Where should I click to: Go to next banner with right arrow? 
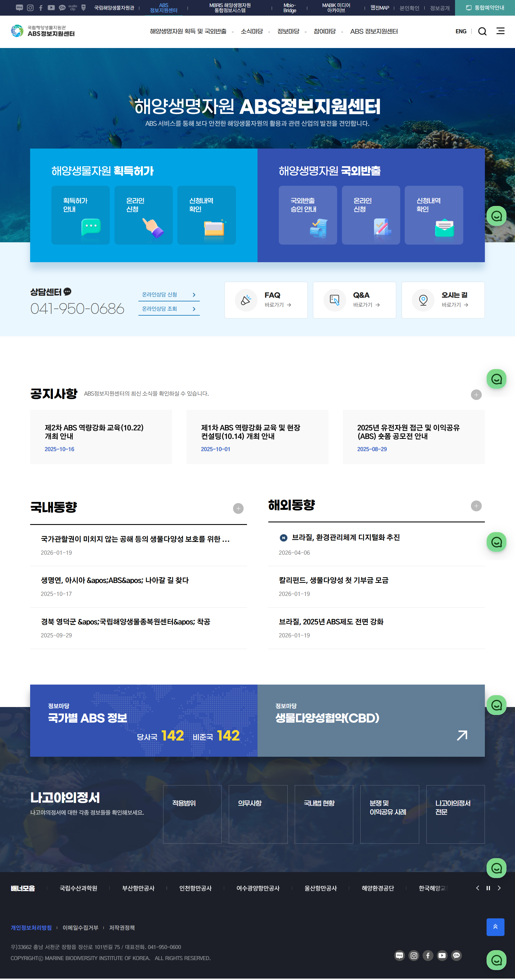click(499, 888)
